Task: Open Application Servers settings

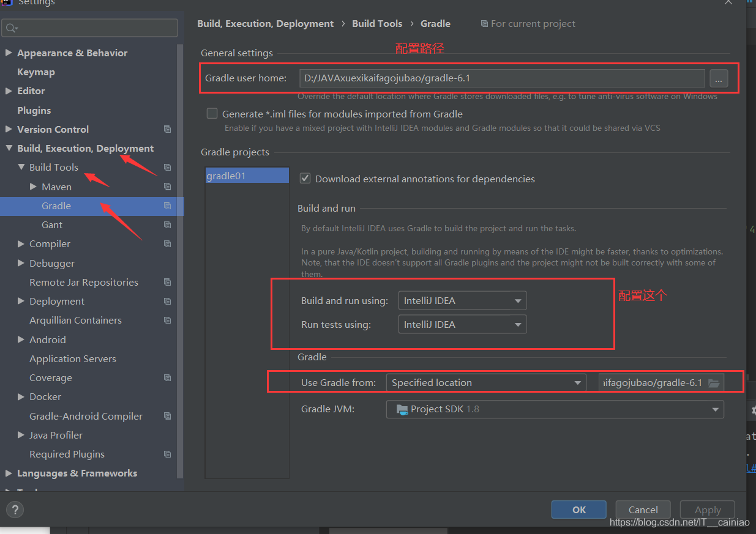Action: click(x=73, y=358)
